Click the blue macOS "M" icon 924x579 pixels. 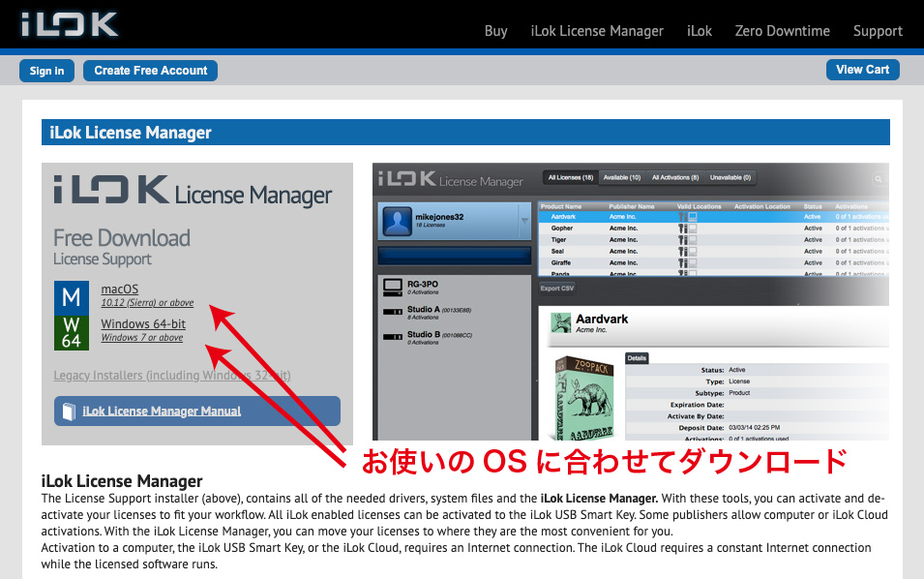(71, 295)
